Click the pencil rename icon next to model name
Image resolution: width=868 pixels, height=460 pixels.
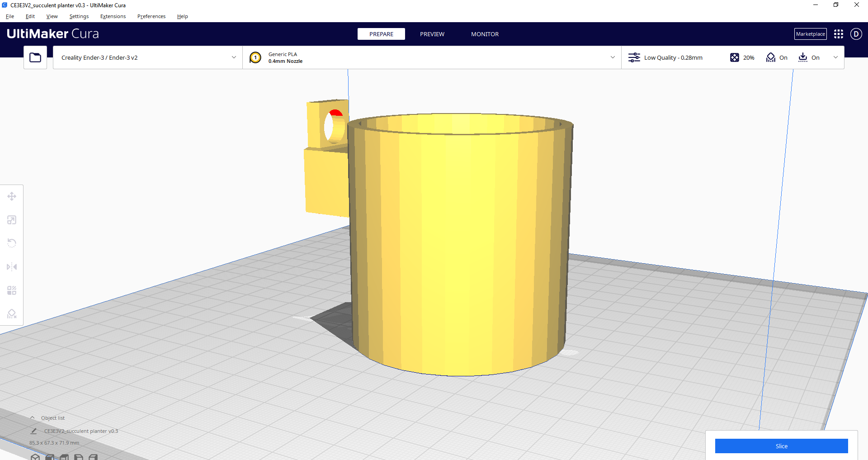coord(34,431)
